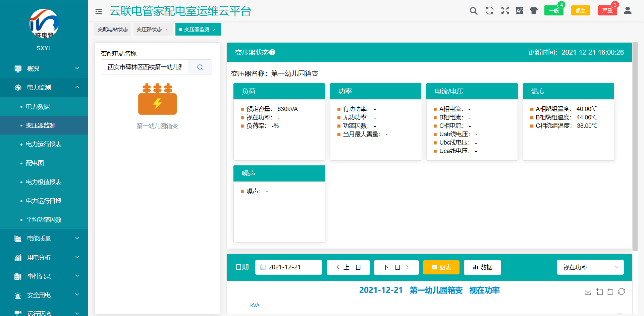The height and width of the screenshot is (316, 644).
Task: Go to the previous day (上一日)
Action: [348, 267]
